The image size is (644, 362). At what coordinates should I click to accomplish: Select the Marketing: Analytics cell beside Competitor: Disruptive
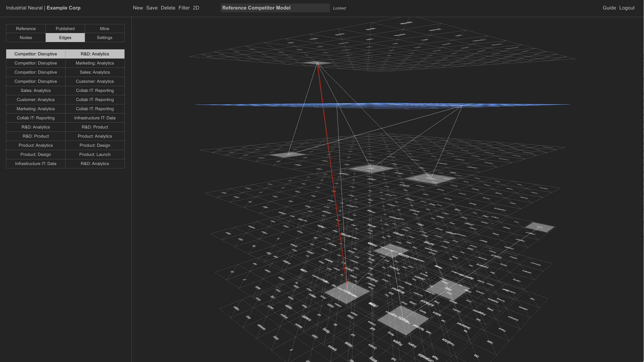(x=95, y=63)
